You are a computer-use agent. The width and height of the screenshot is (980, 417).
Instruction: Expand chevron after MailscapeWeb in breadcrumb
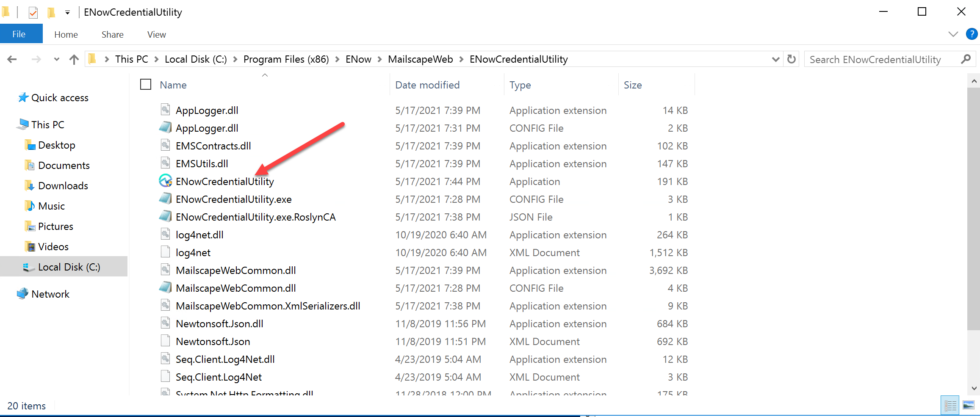pos(462,59)
